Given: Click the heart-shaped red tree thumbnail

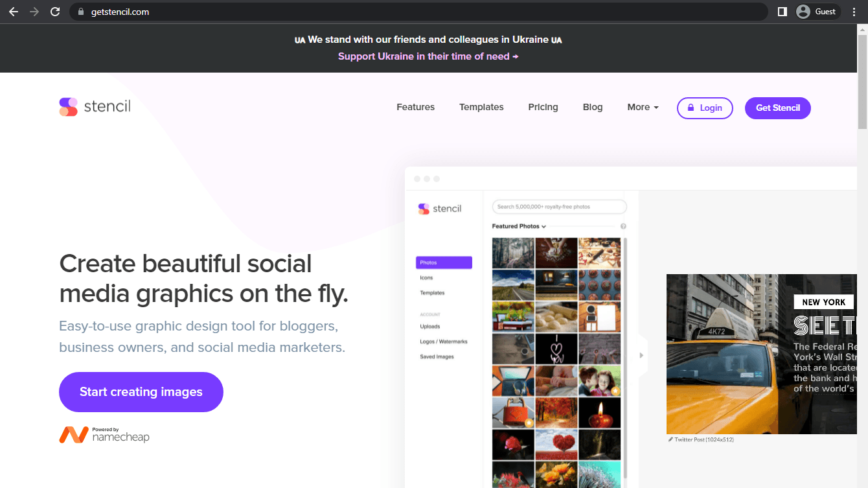Looking at the screenshot, I should (x=556, y=445).
